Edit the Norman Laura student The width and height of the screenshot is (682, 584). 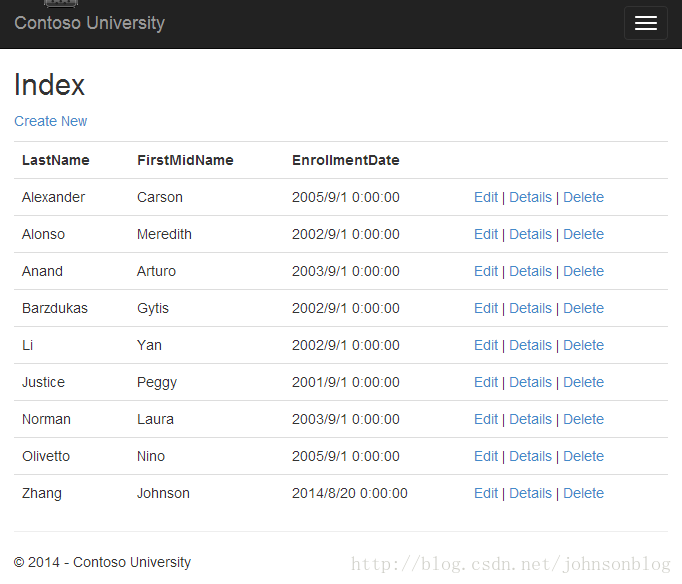[486, 419]
